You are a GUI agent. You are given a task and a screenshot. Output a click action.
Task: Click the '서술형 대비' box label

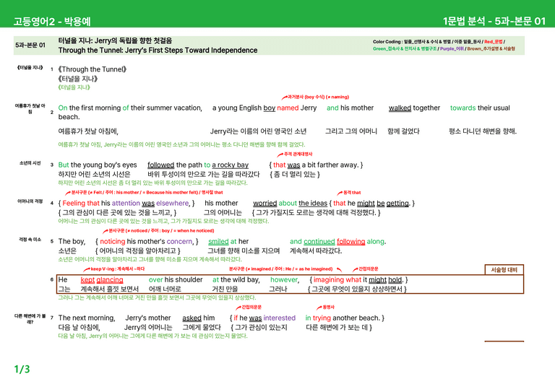coord(504,270)
